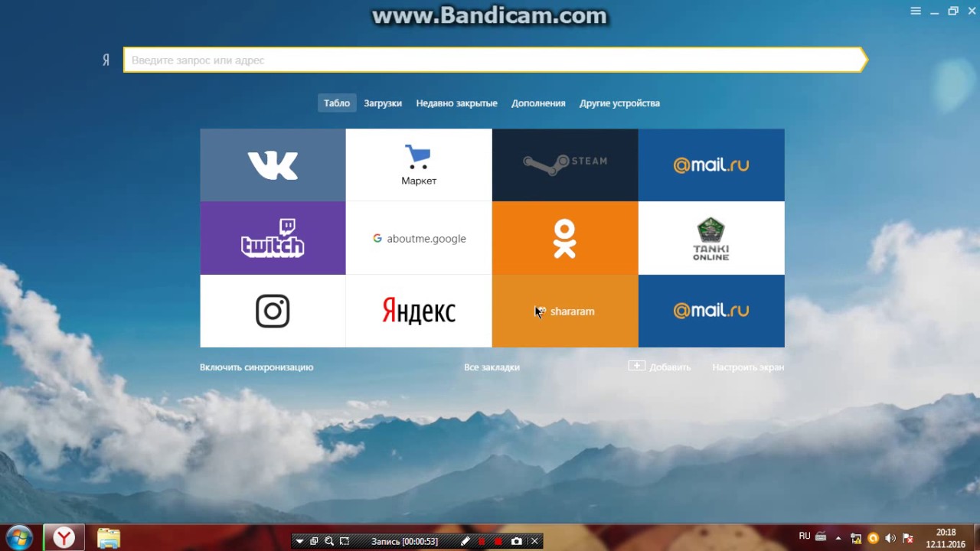Open the mail.ru tile in the bottom row

(711, 311)
